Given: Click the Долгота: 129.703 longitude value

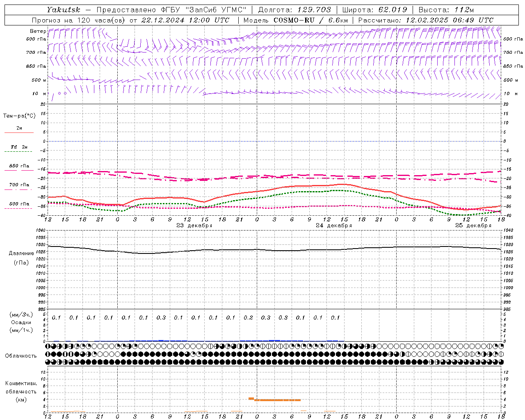Looking at the screenshot, I should (x=294, y=9).
